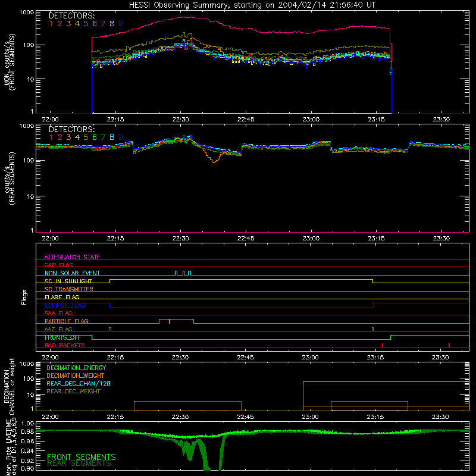476x476 pixels.
Task: Click 23:00 tick under the front segments plot
Action: click(311, 120)
